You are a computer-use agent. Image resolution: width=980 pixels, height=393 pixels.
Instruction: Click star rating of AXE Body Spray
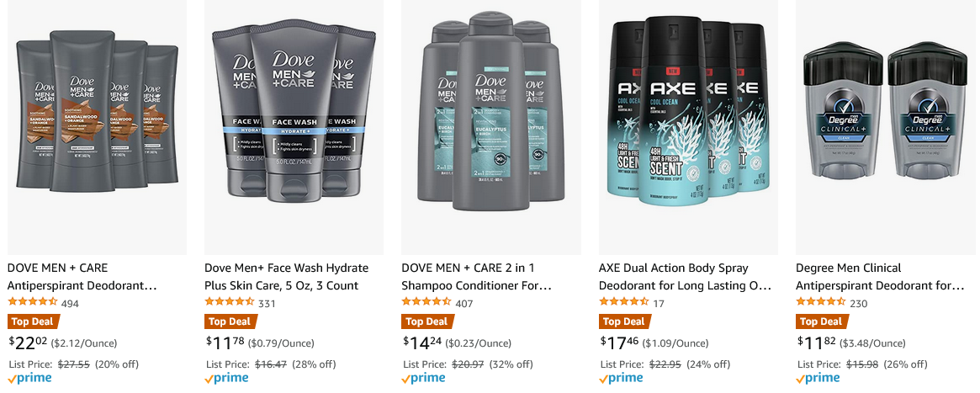point(623,302)
